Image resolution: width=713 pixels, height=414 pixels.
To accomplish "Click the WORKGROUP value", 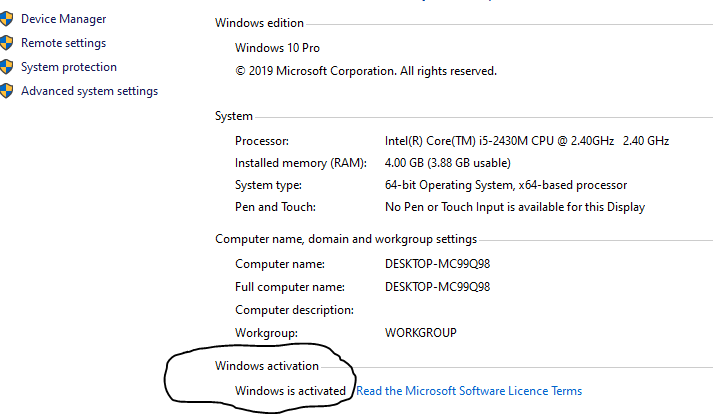I will [421, 333].
